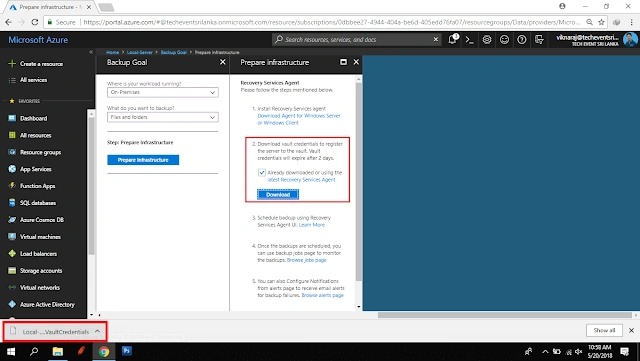This screenshot has height=361, width=640.
Task: Clear the search box X
Action: [436, 39]
